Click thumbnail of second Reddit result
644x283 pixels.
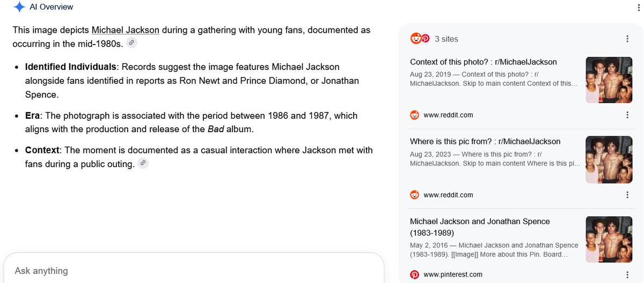point(609,160)
